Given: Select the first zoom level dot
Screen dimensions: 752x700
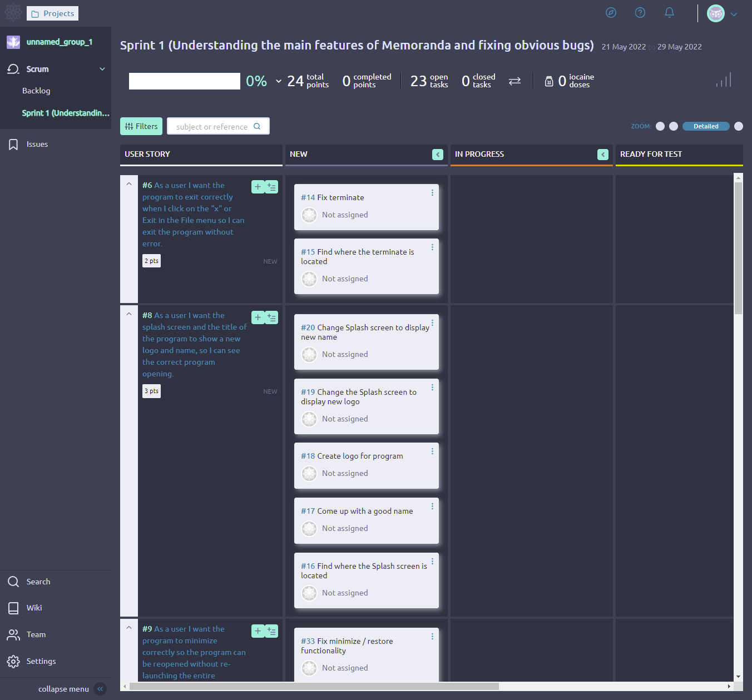Looking at the screenshot, I should pos(660,126).
